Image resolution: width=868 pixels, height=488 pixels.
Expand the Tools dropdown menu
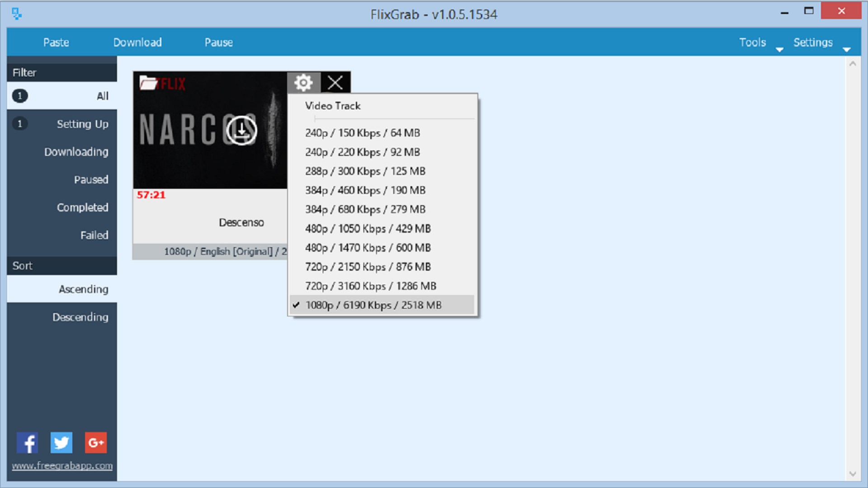click(x=759, y=43)
